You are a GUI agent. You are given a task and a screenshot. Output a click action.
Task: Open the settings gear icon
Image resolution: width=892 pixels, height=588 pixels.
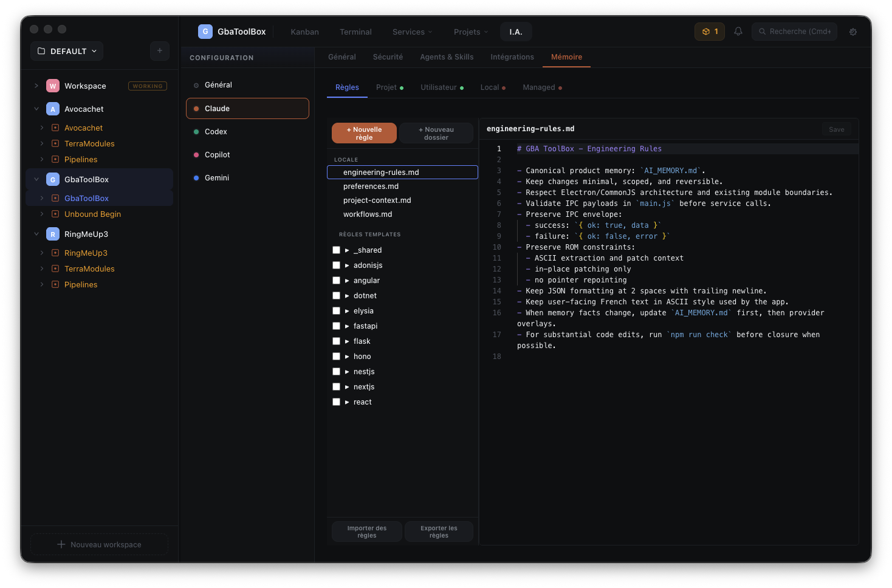point(853,32)
